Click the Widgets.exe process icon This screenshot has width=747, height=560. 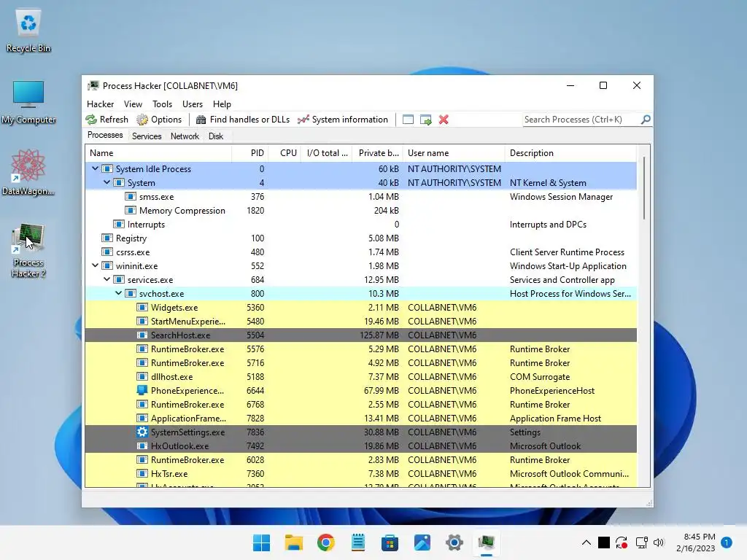pos(142,308)
